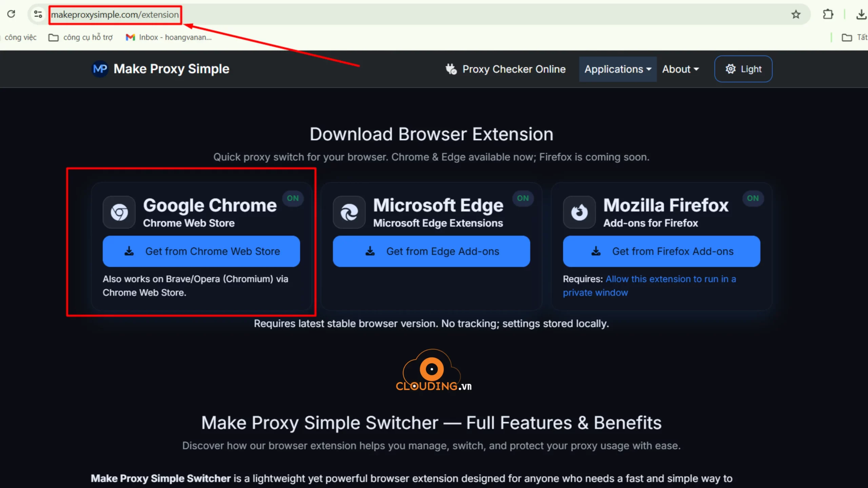Toggle the ON badge on Mozilla Firefox card
This screenshot has width=868, height=488.
click(753, 198)
